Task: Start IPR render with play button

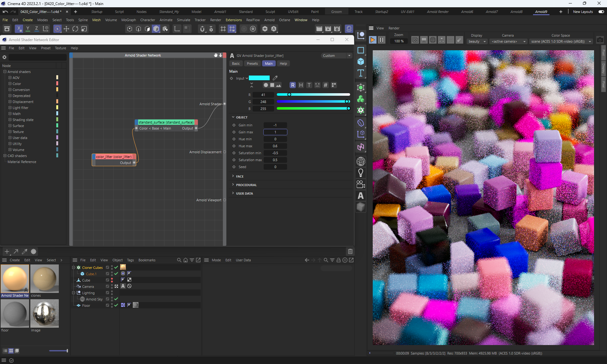Action: [373, 40]
